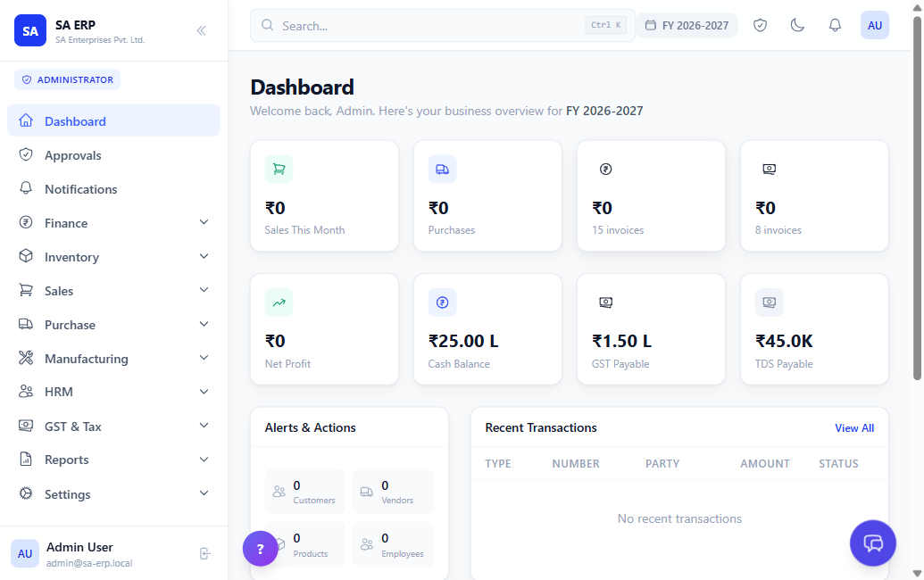Click the View All transactions link
This screenshot has height=580, width=924.
(x=854, y=427)
